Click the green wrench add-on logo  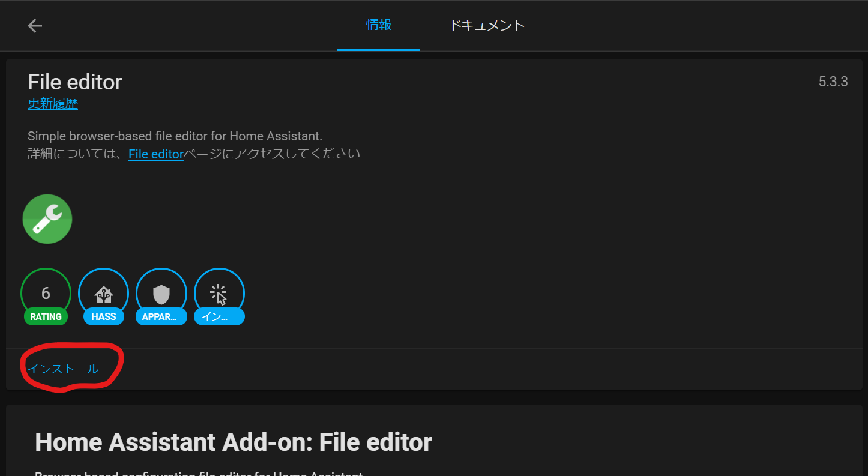(x=47, y=219)
